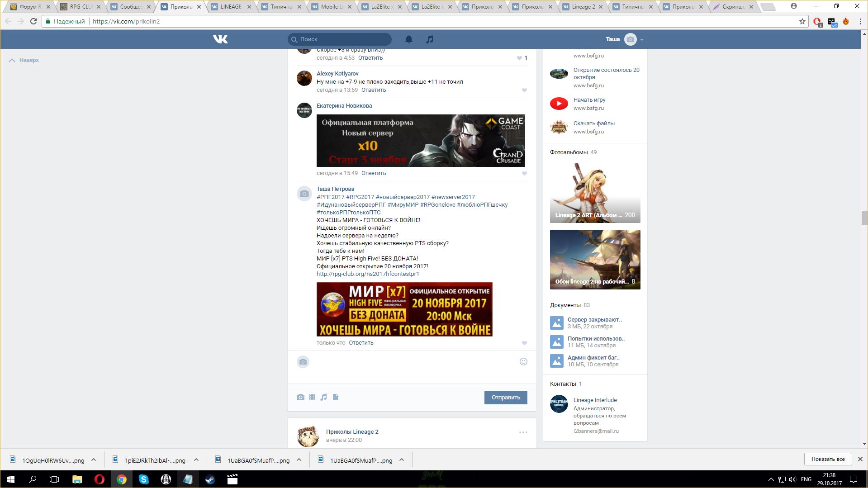Like Таша Петрова's comment
Screen dimensions: 868x488
click(x=524, y=343)
